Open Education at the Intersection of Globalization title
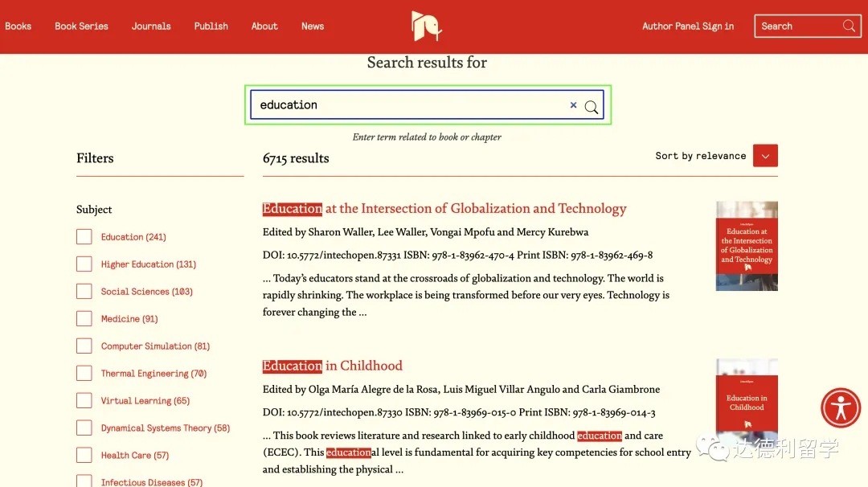This screenshot has width=868, height=487. pos(444,209)
